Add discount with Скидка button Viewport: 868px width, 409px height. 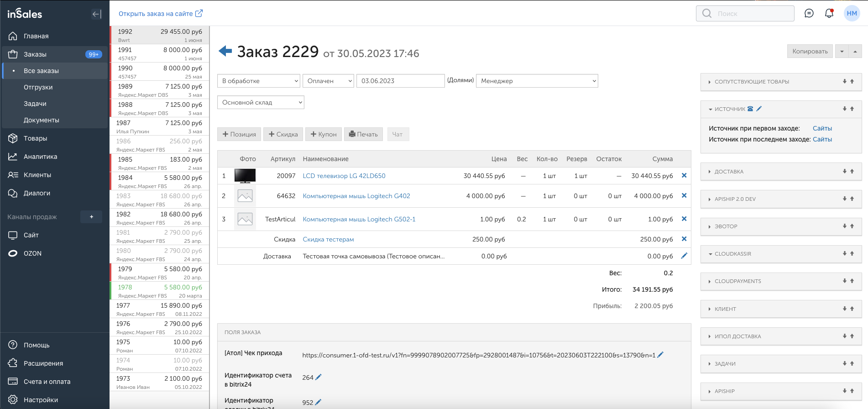click(x=283, y=134)
